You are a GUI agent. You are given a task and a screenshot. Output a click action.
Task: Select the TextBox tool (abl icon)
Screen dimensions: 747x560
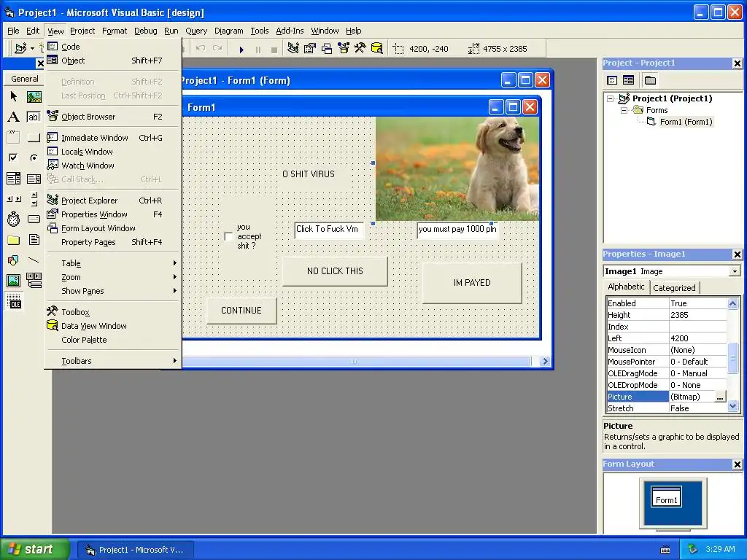tap(34, 117)
